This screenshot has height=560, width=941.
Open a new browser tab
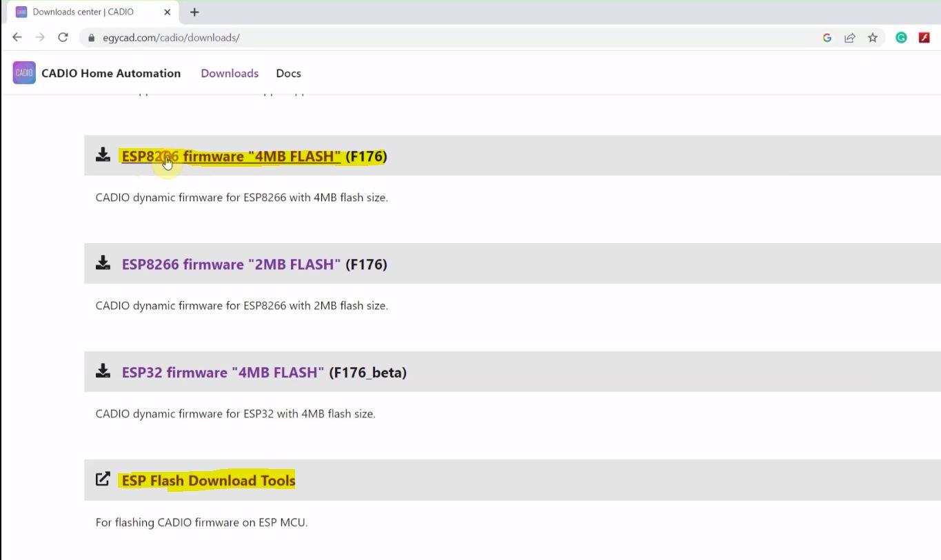coord(194,11)
